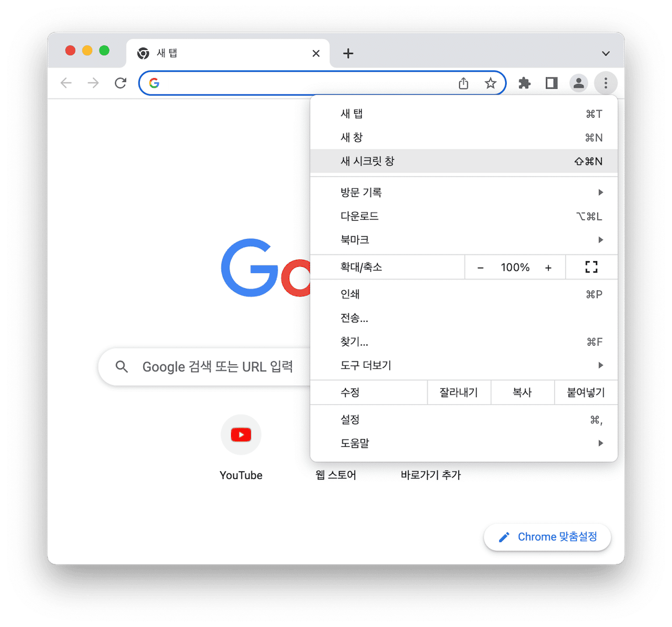Click the 복사 button
The image size is (672, 627).
(522, 393)
